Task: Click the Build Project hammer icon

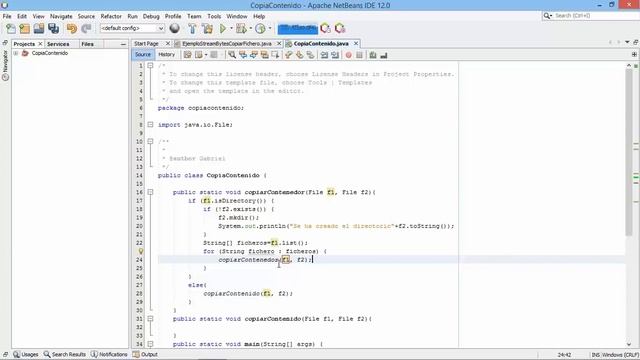Action: coord(192,29)
